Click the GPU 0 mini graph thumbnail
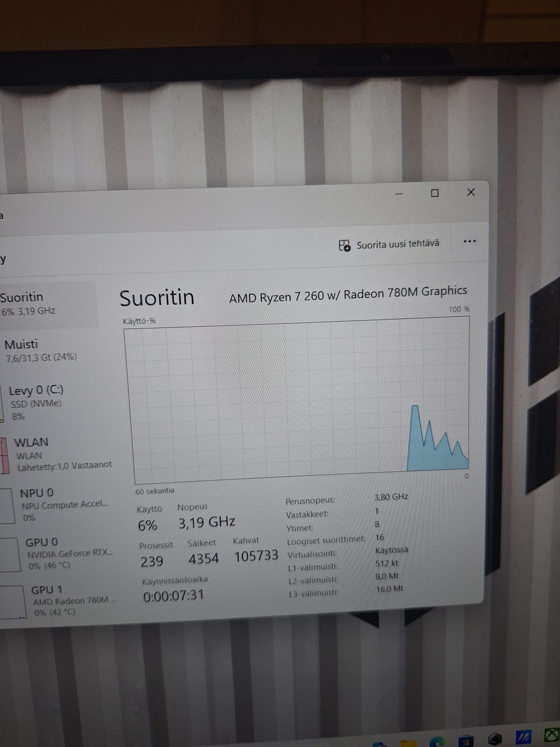 (x=10, y=554)
